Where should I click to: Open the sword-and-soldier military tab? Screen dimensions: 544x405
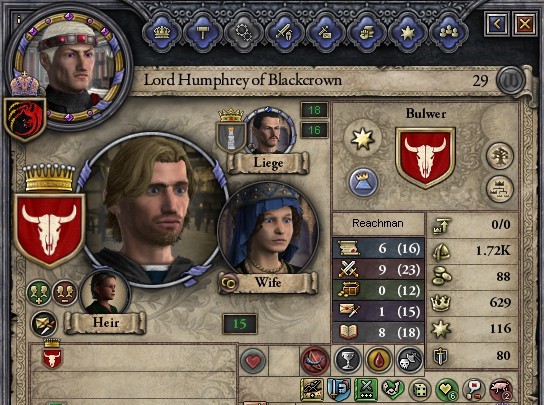pyautogui.click(x=284, y=33)
